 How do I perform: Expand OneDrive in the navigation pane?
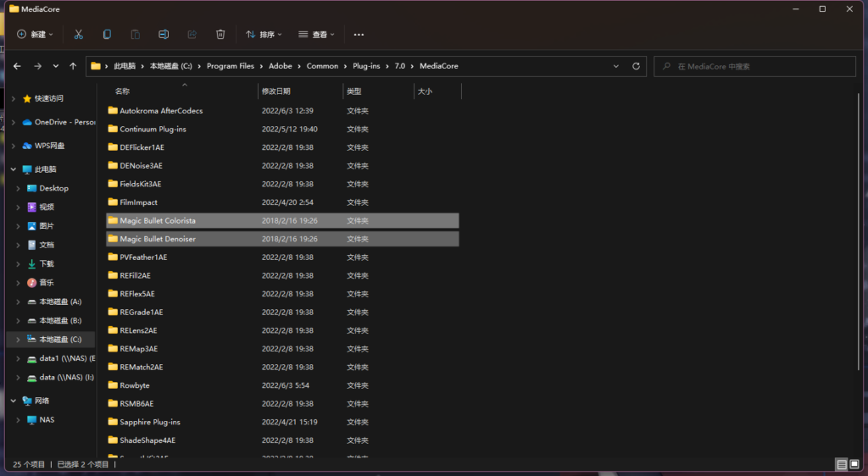pyautogui.click(x=14, y=122)
